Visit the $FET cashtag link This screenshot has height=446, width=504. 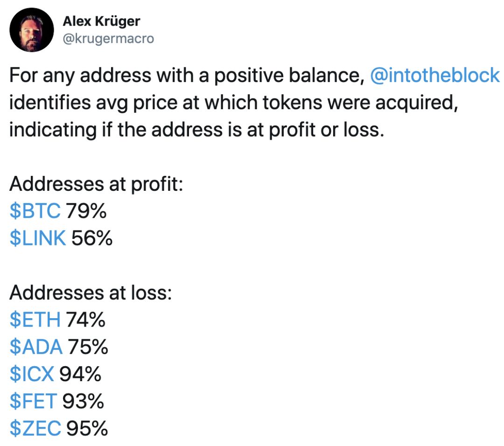click(34, 401)
